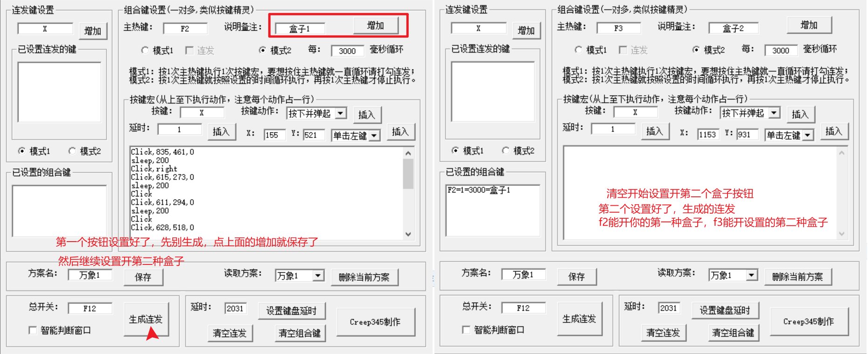
Task: Click 主热键 field showing F3
Action: coord(619,28)
